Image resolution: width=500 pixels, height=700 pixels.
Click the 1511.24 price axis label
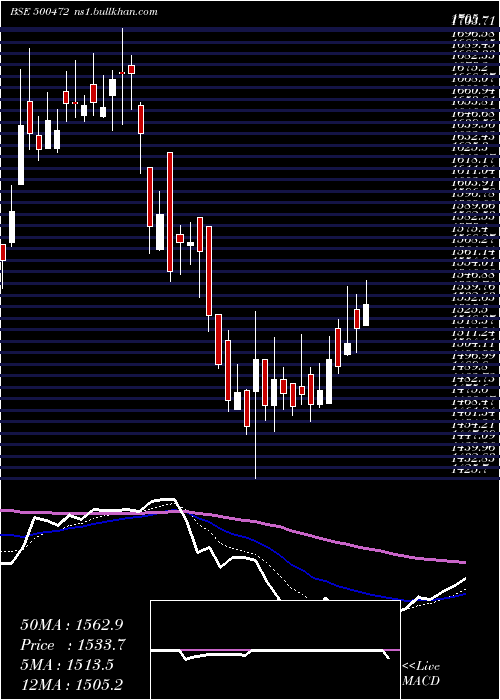click(473, 333)
